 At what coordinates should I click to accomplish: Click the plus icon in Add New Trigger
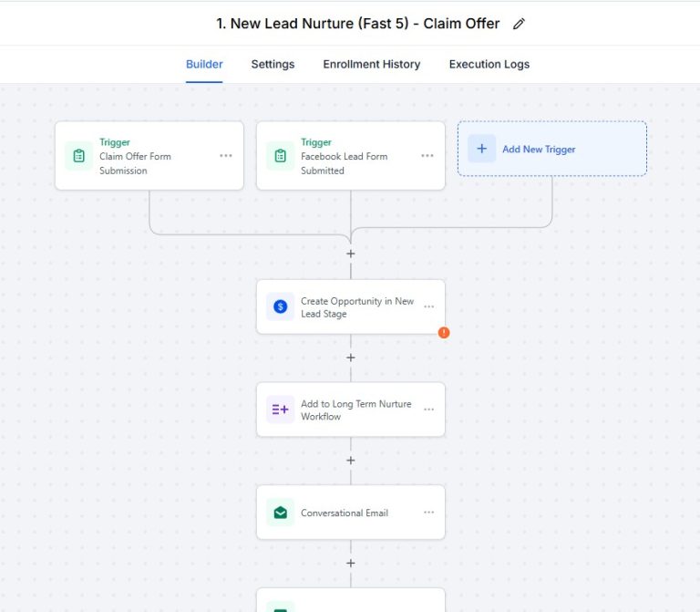482,149
